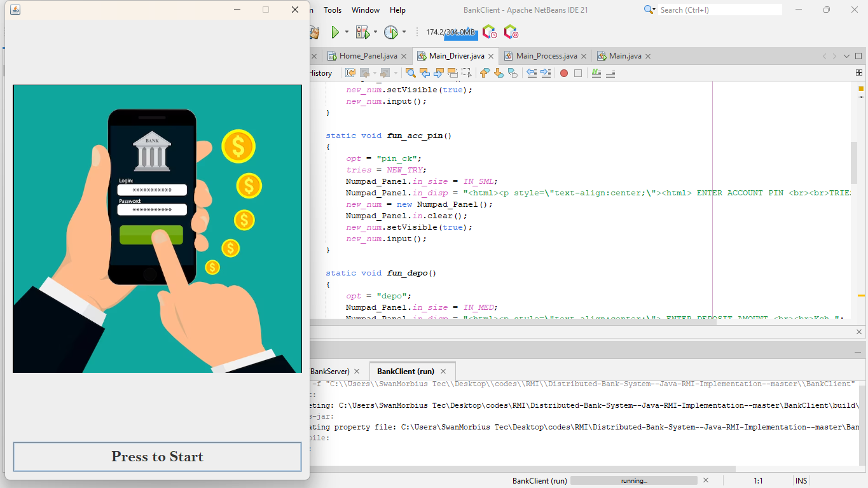Screen dimensions: 868x488
Task: Close the Home_Panel.java tab
Action: tap(404, 56)
